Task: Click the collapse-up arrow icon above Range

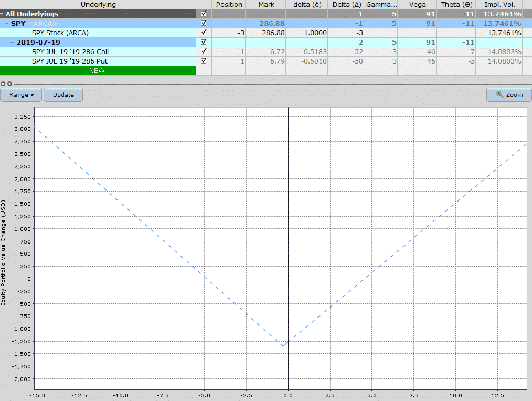Action: [3, 83]
